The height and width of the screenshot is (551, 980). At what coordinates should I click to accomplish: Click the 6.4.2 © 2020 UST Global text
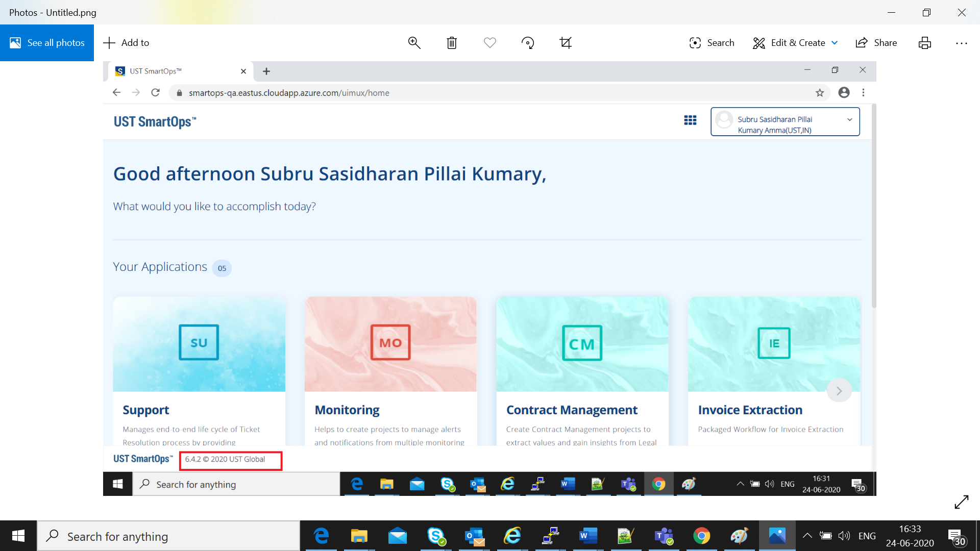point(225,459)
